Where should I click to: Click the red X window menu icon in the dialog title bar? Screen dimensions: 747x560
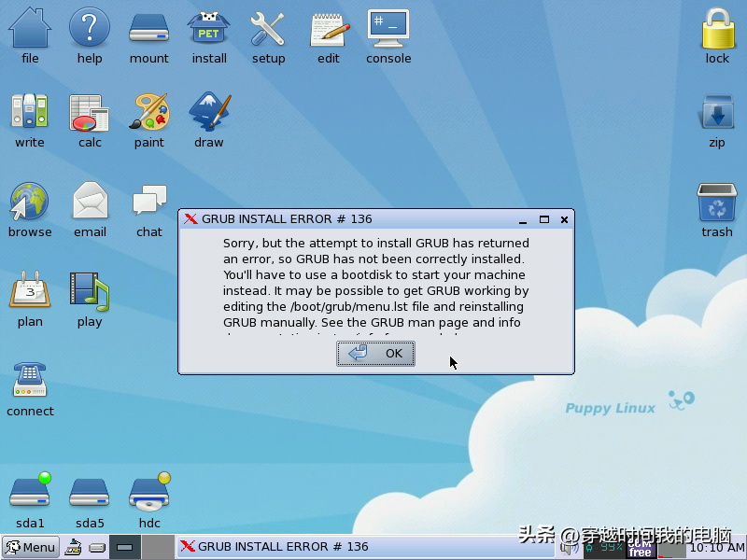[190, 219]
